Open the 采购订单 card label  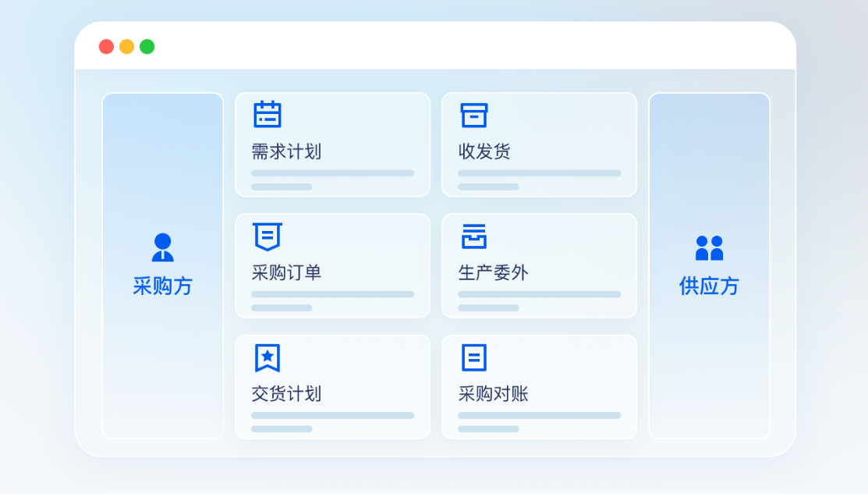pos(287,272)
